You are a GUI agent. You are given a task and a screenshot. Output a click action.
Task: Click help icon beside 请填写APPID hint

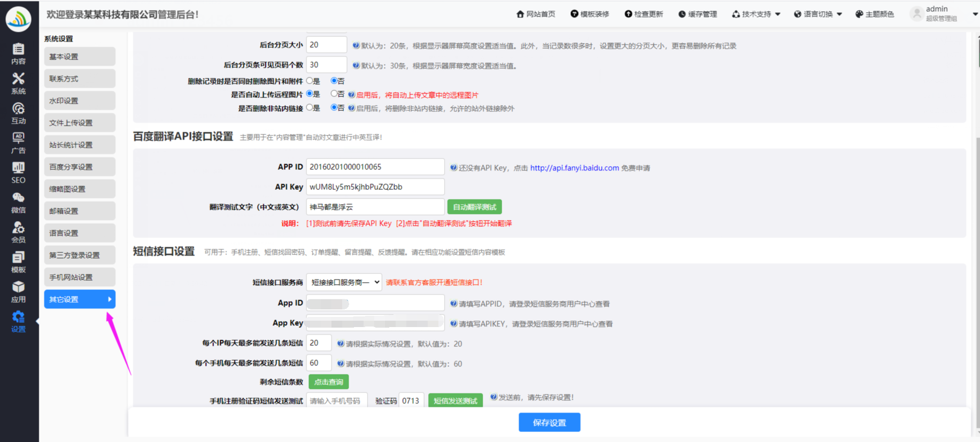click(x=453, y=304)
